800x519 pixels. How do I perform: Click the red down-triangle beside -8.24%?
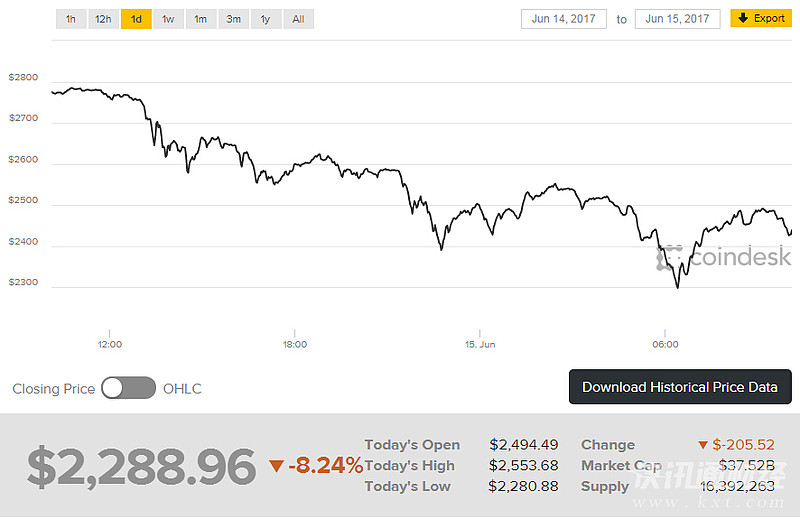click(276, 465)
